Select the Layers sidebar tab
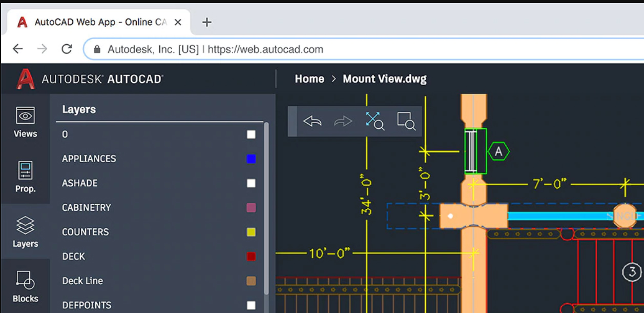 tap(25, 232)
